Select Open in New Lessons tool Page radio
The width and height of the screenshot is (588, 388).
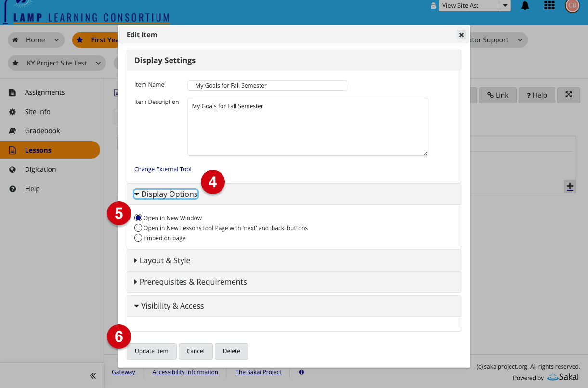138,228
